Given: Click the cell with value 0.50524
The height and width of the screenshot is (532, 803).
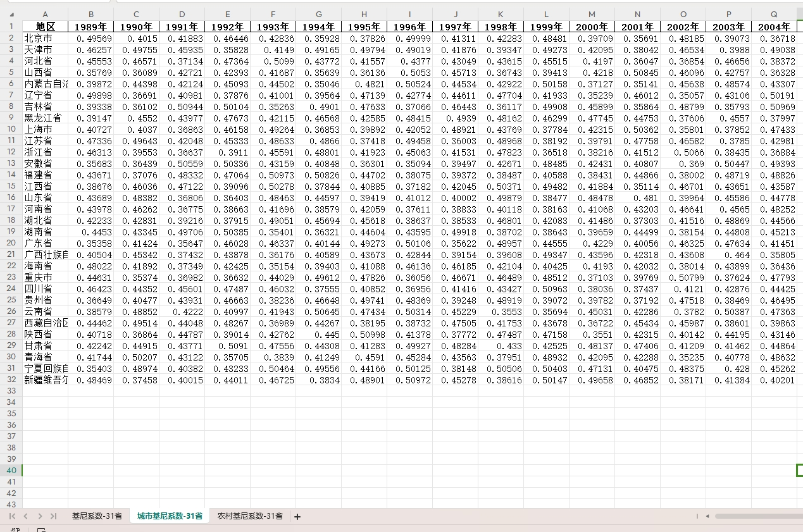Looking at the screenshot, I should click(x=410, y=84).
